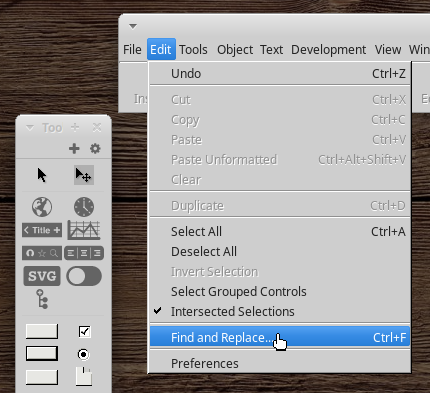This screenshot has width=430, height=393.
Task: Expand the Tools palette title dropdown arrow
Action: (x=30, y=128)
